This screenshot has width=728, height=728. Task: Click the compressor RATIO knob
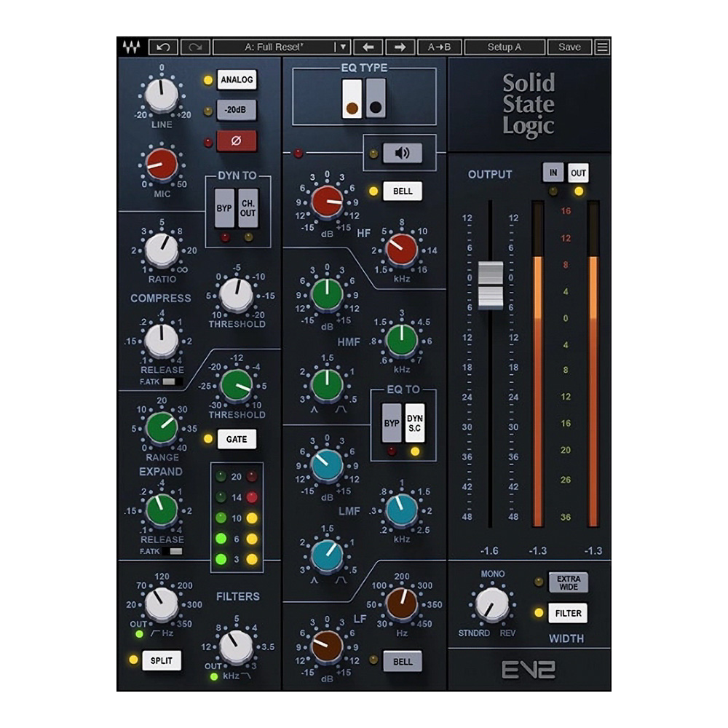(x=161, y=250)
